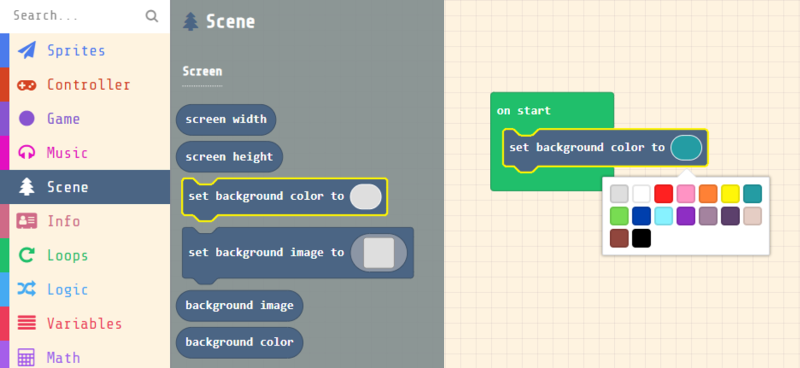Click the toolbox color selector oval
800x368 pixels.
point(366,197)
